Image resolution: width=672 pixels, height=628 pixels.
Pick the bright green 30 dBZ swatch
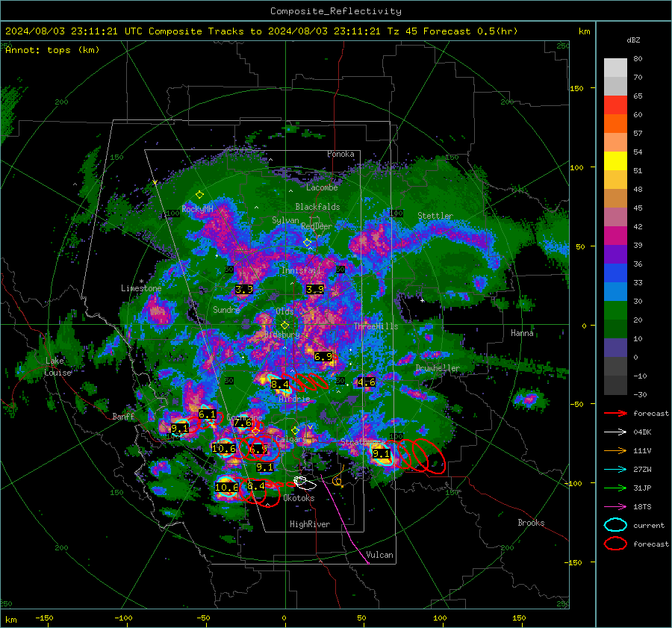pos(615,311)
